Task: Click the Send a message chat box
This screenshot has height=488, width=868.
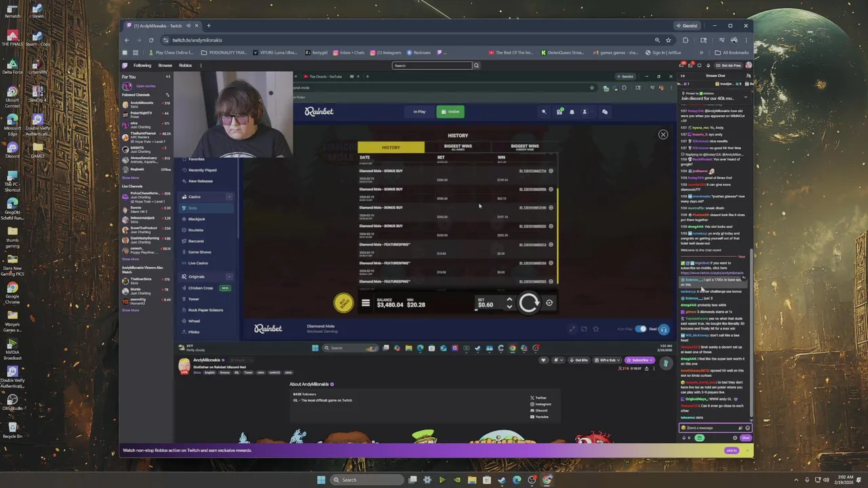Action: [x=715, y=428]
